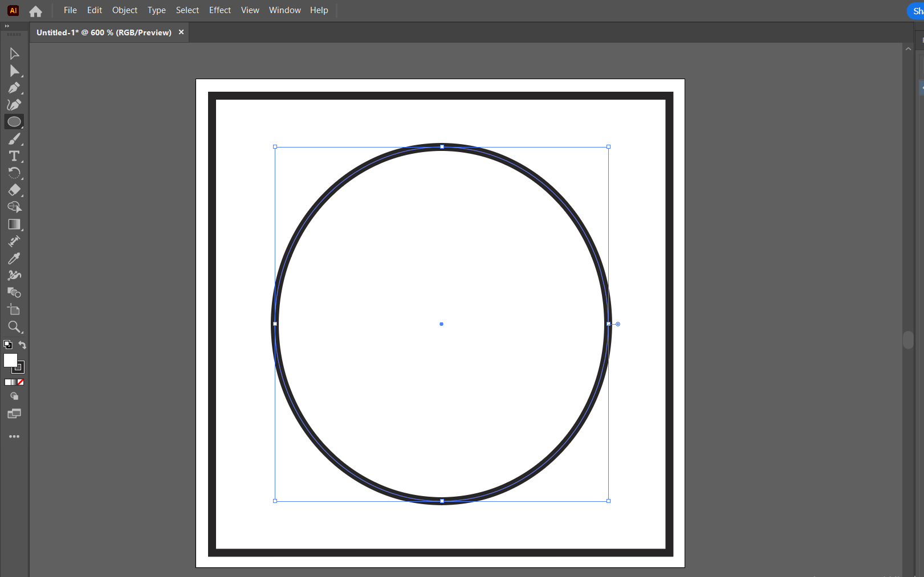Click the bottom-center anchor point of circle
Image resolution: width=924 pixels, height=577 pixels.
tap(442, 501)
